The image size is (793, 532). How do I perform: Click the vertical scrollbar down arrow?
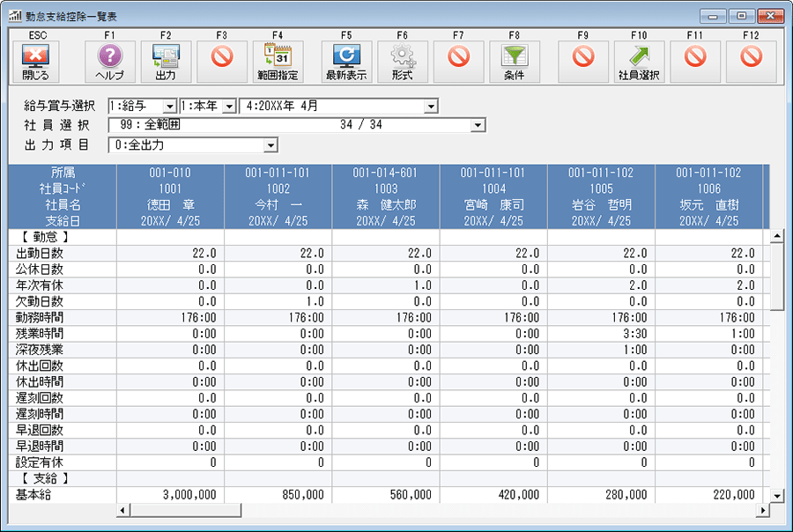(777, 496)
